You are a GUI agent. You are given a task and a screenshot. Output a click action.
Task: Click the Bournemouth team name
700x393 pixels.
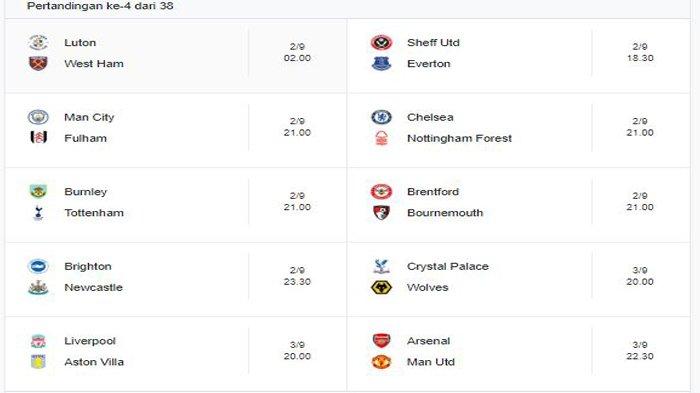coord(445,213)
